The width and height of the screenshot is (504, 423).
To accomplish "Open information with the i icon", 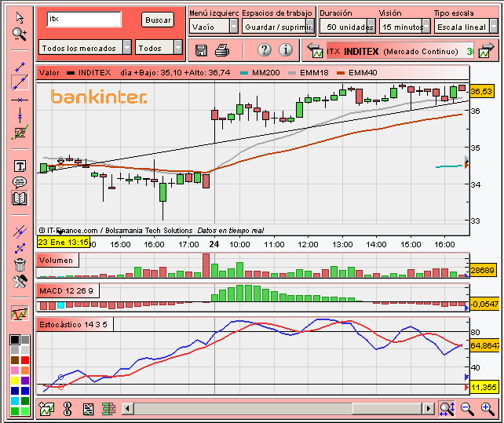I will [286, 49].
